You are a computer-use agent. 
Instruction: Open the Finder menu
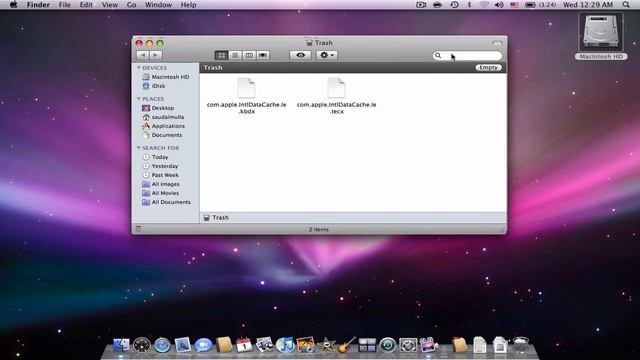[38, 5]
